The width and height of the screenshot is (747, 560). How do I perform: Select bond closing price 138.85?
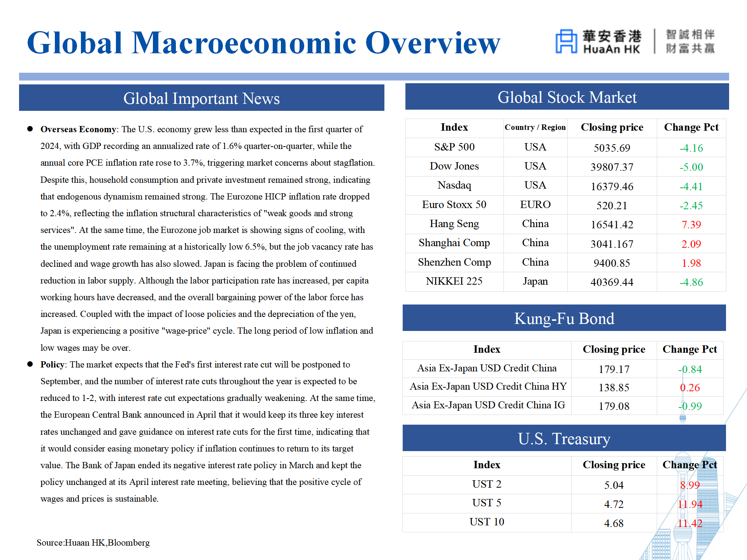(614, 387)
